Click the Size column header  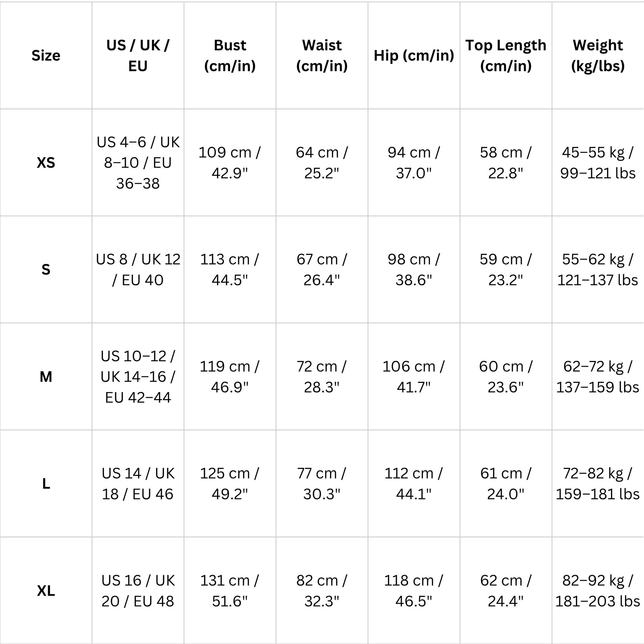(46, 55)
